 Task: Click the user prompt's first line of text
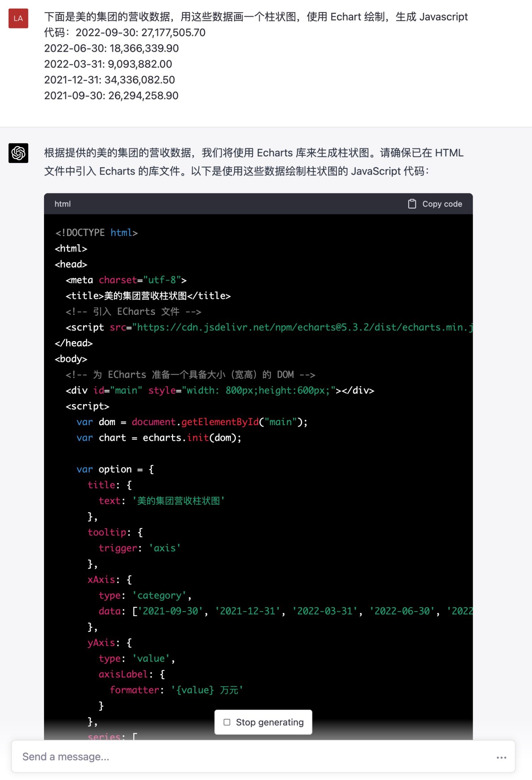[x=256, y=17]
